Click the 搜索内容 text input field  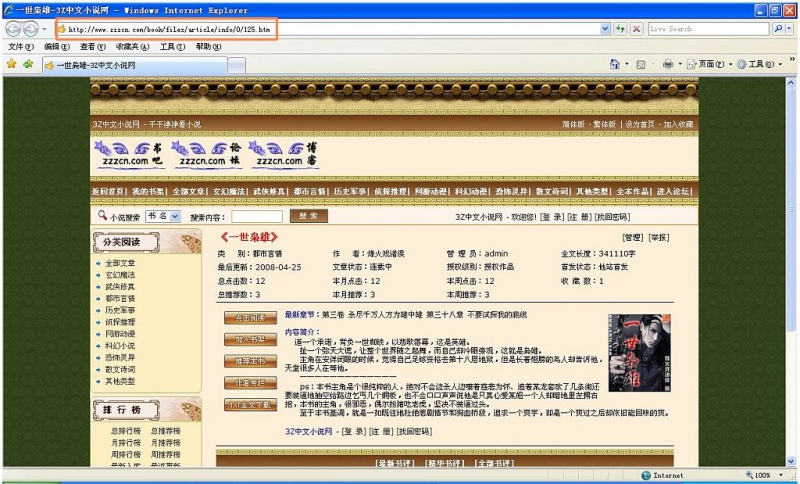257,216
